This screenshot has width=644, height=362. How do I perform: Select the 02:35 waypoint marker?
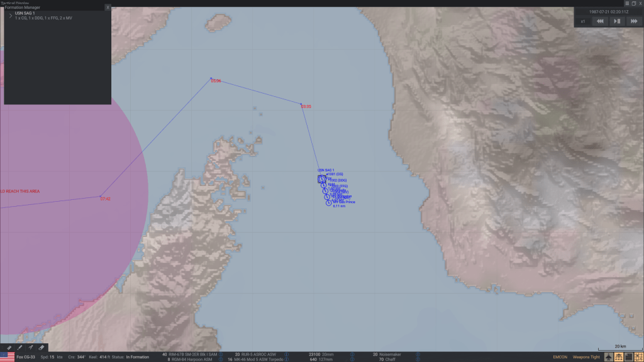(x=302, y=105)
